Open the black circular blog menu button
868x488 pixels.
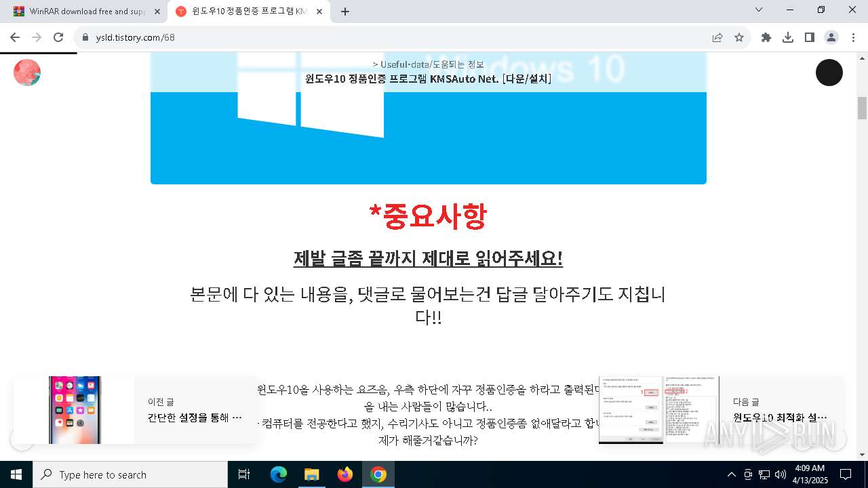pos(829,73)
